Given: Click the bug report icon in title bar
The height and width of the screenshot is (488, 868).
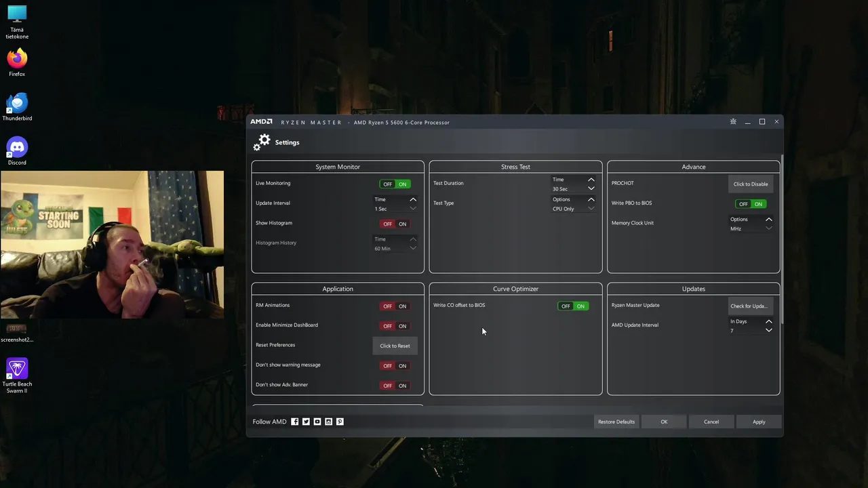Looking at the screenshot, I should click(x=733, y=122).
